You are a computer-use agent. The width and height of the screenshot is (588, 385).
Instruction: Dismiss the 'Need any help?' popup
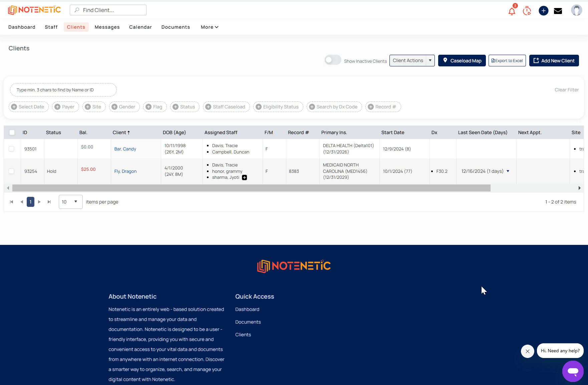tap(527, 351)
